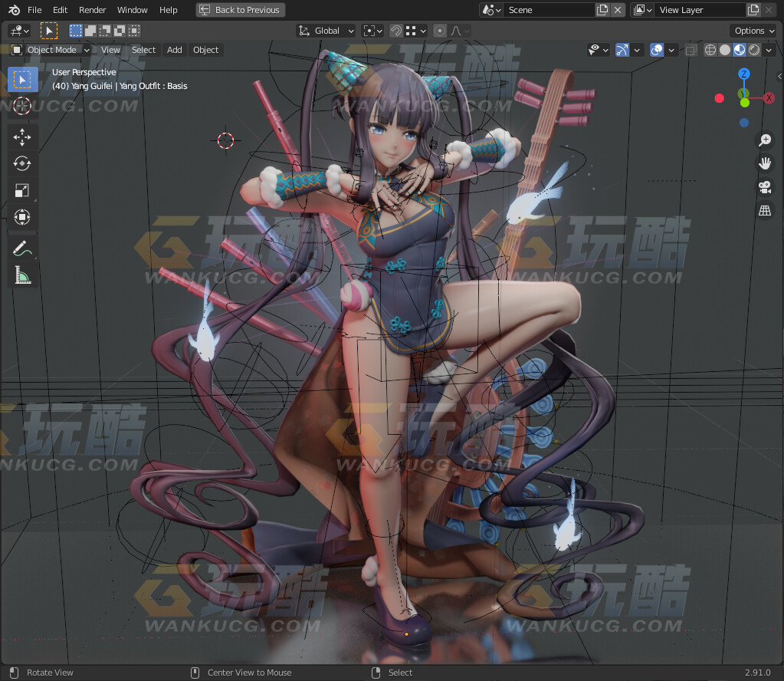Toggle the camera view icon
This screenshot has height=681, width=784.
pos(765,186)
